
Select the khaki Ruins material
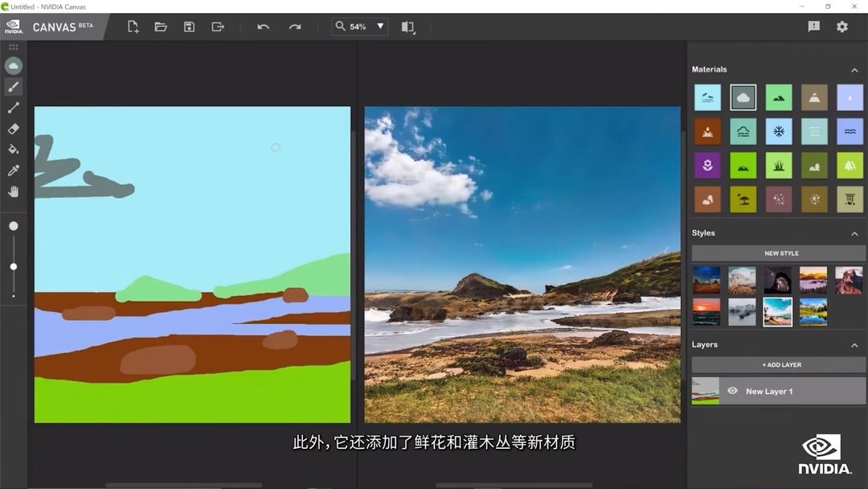pos(850,199)
